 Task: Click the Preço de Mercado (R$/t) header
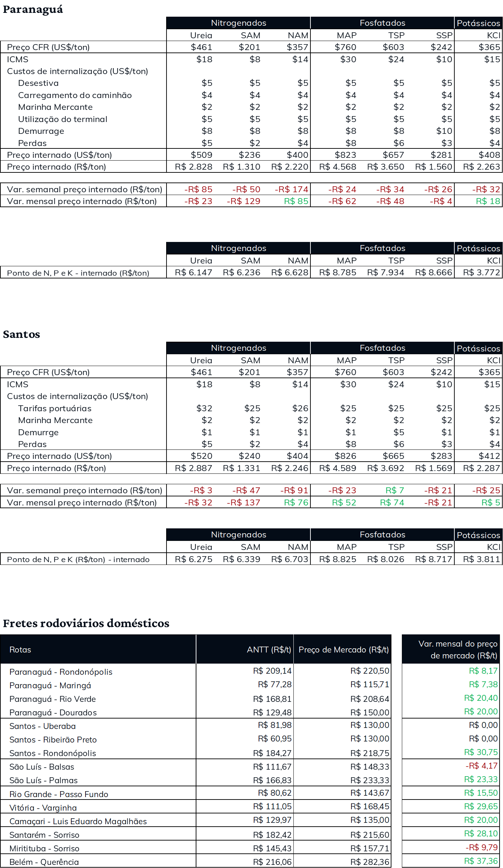coord(343,650)
